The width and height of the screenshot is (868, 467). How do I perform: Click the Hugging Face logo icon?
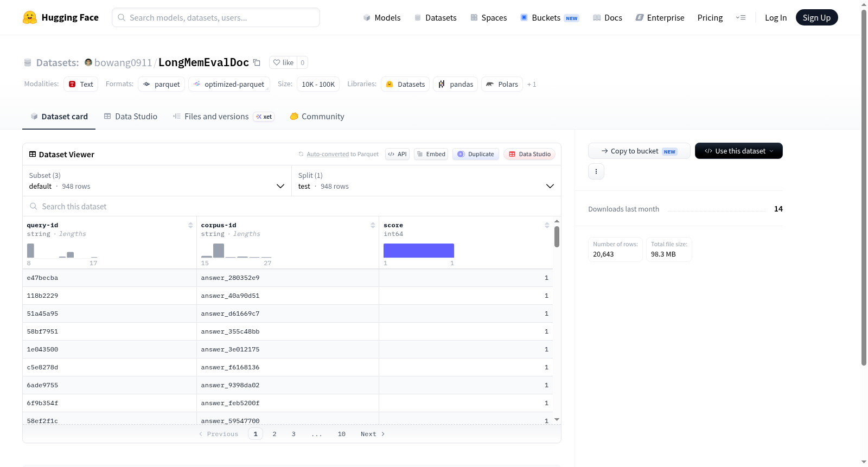pos(30,17)
